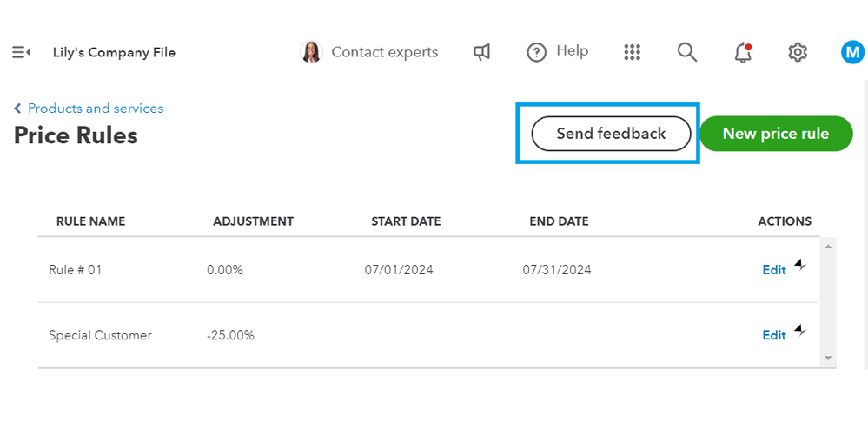This screenshot has height=428, width=868.
Task: Click the search magnifier icon
Action: 687,53
